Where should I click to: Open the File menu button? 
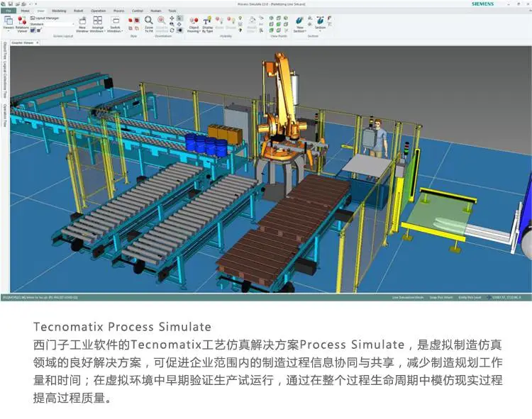coord(8,11)
